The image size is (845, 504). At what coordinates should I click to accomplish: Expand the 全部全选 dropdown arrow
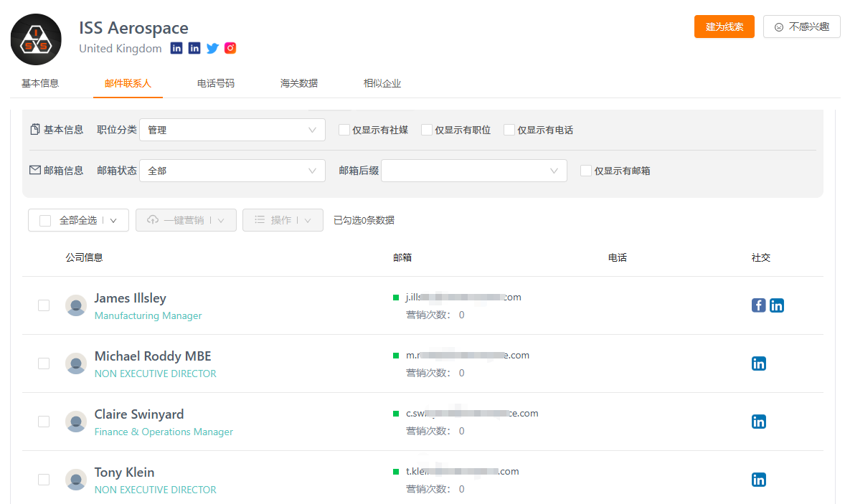click(x=113, y=220)
